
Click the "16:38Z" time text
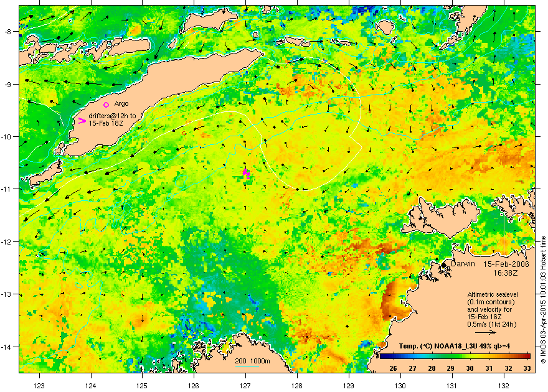pyautogui.click(x=506, y=273)
